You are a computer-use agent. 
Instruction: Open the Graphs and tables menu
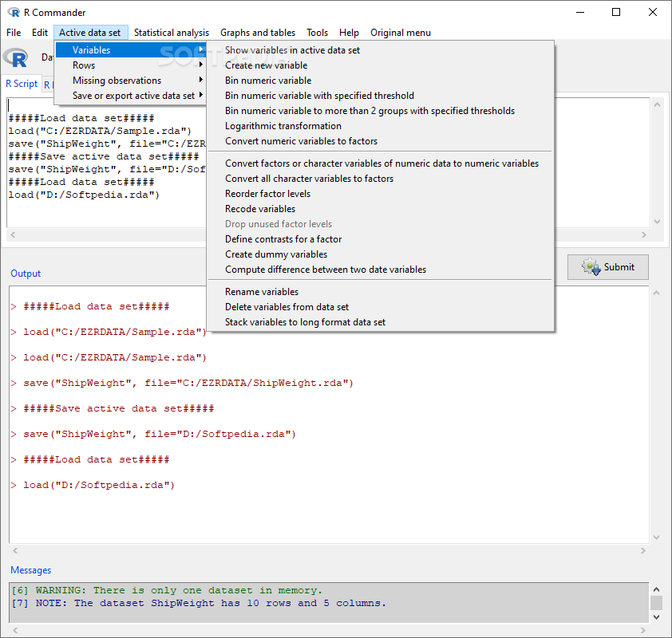pyautogui.click(x=258, y=33)
